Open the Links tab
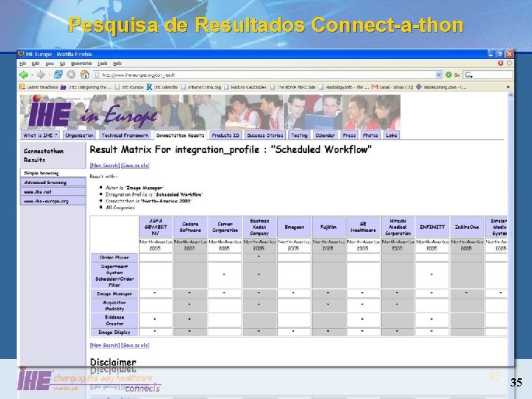This screenshot has height=399, width=532. pos(391,135)
